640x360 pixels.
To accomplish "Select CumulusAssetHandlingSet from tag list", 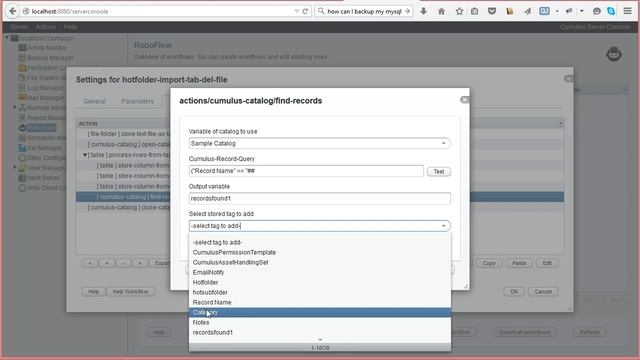I will click(320, 262).
